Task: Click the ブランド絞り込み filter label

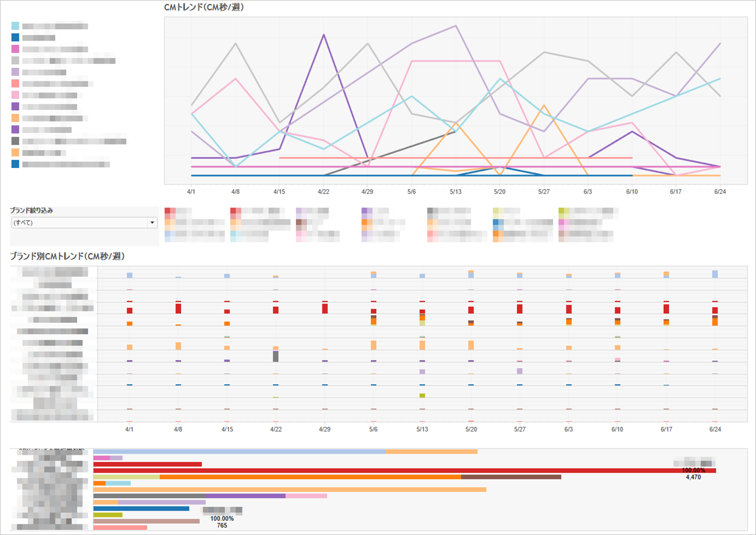Action: click(32, 210)
